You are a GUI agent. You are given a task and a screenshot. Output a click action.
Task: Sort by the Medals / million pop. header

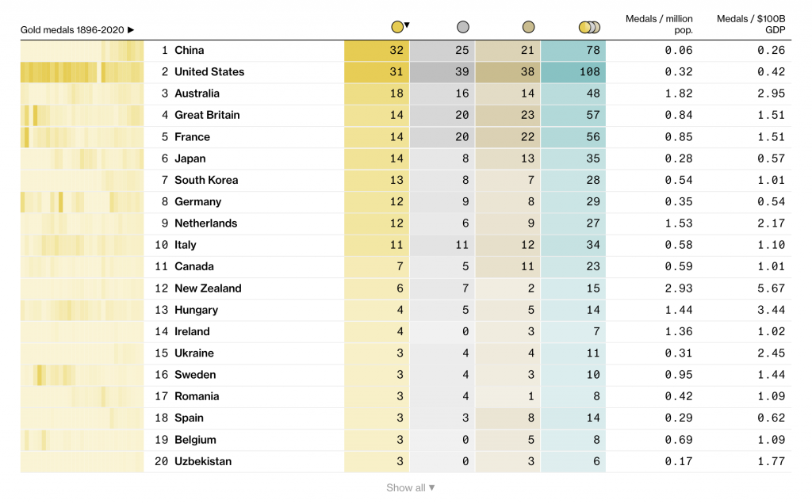click(x=657, y=23)
